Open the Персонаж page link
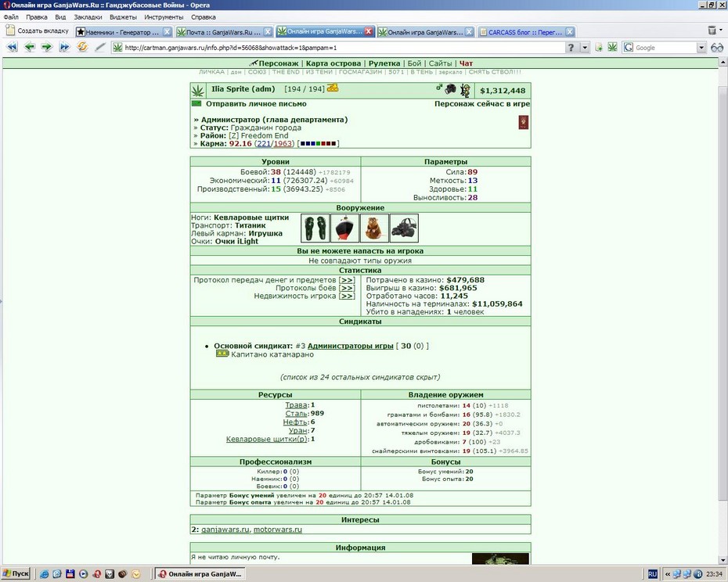Viewport: 728px width, 582px height. pyautogui.click(x=278, y=63)
